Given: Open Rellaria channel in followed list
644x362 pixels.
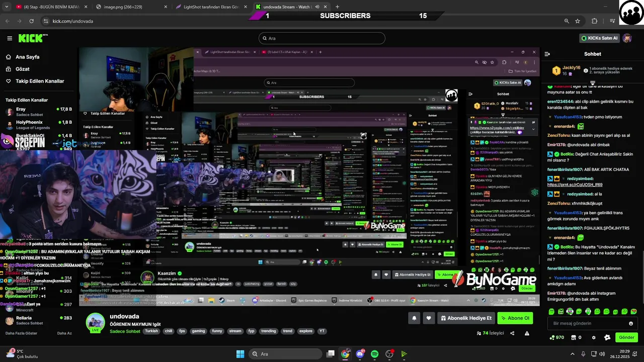Looking at the screenshot, I should 38,320.
